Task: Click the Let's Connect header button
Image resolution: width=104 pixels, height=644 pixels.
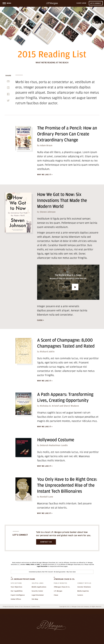Action: coord(95,3)
